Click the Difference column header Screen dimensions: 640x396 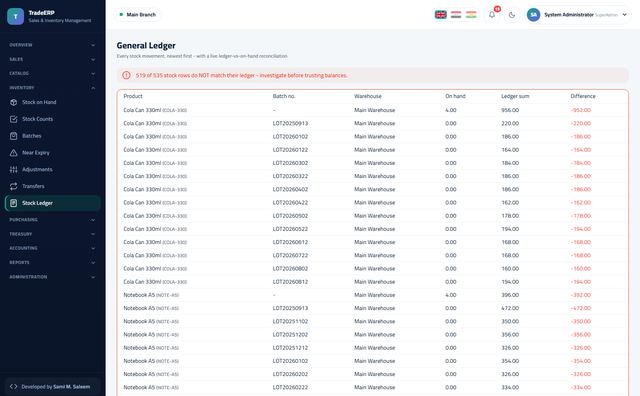pos(583,96)
